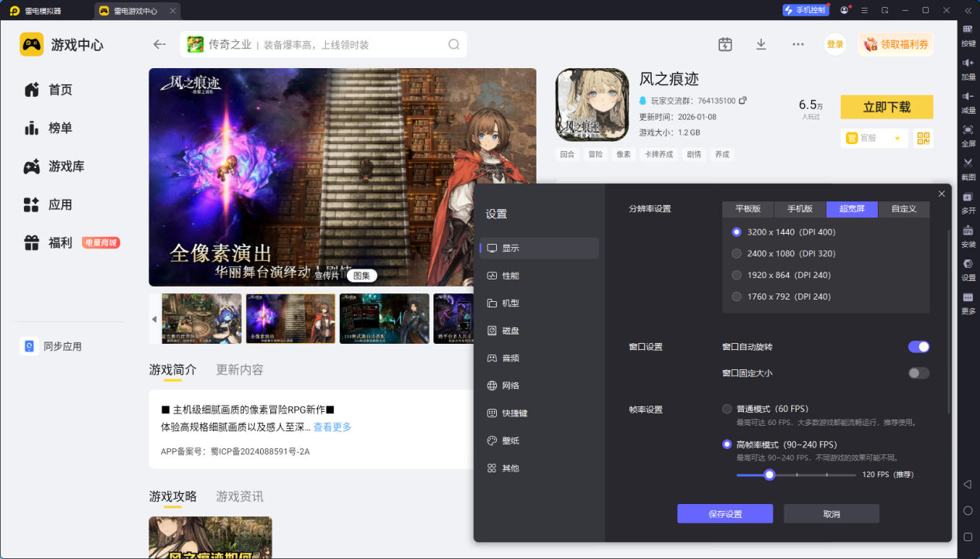Click the 取消 button
Screen dimensions: 980x559
coord(831,514)
